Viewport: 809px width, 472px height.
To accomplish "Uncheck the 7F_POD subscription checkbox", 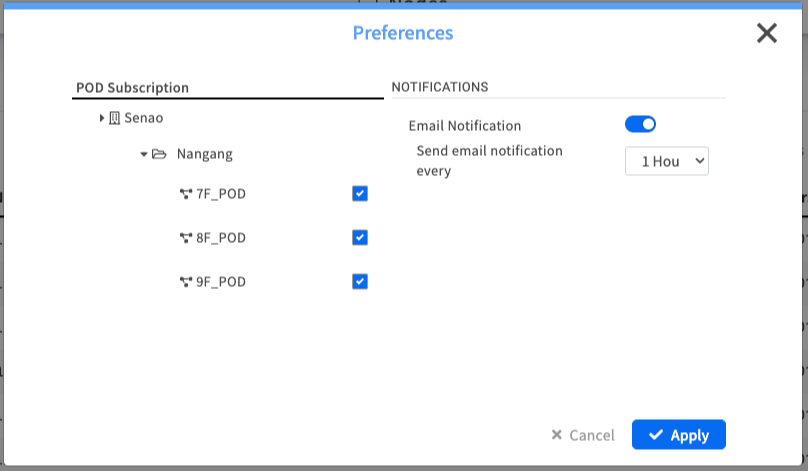I will (360, 193).
